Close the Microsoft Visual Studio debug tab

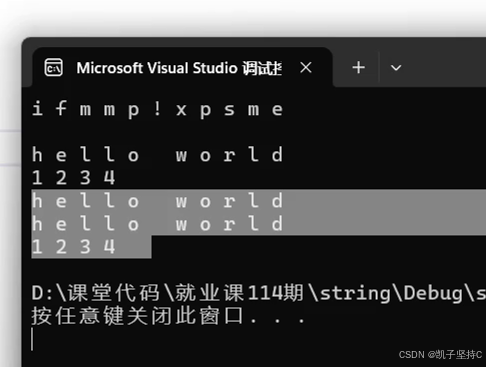click(x=306, y=68)
